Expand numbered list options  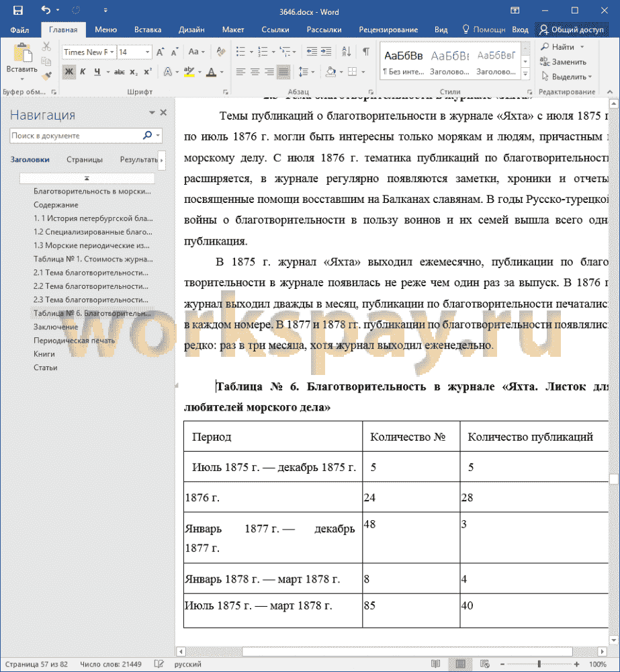point(274,52)
